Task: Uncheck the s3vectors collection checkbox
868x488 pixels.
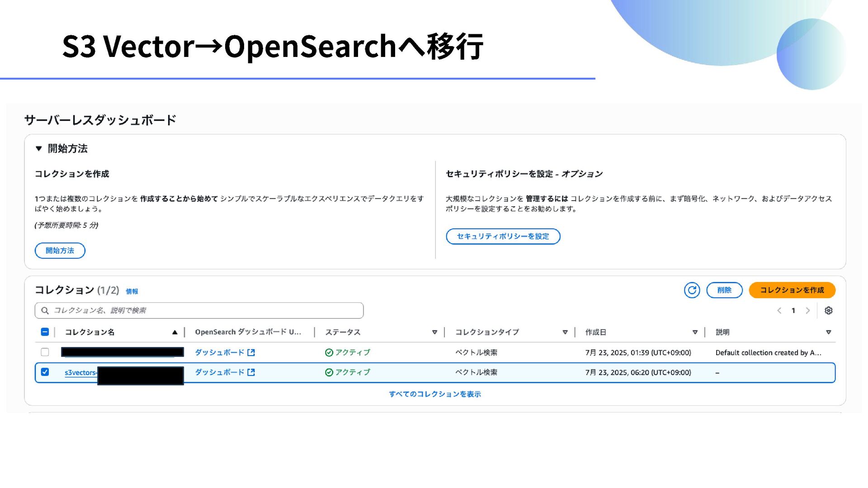Action: tap(45, 372)
